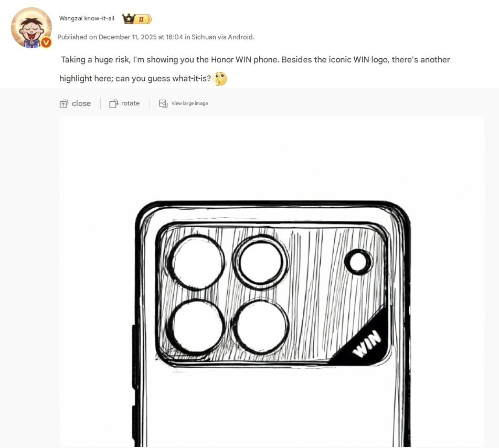Click the WIN logo corner in the sketch
499x448 pixels.
(365, 345)
